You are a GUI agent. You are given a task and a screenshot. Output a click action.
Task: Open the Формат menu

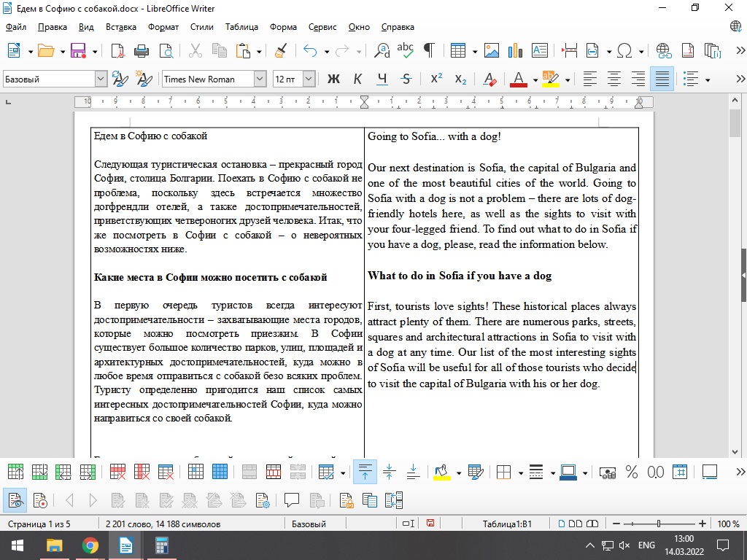(163, 27)
